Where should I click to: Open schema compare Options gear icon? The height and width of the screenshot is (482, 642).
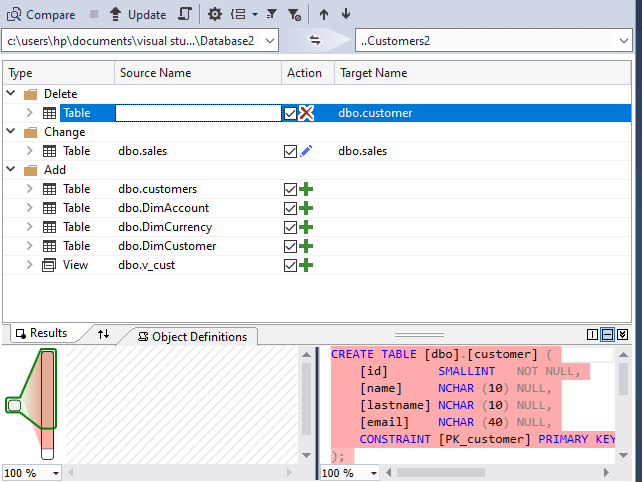(215, 14)
